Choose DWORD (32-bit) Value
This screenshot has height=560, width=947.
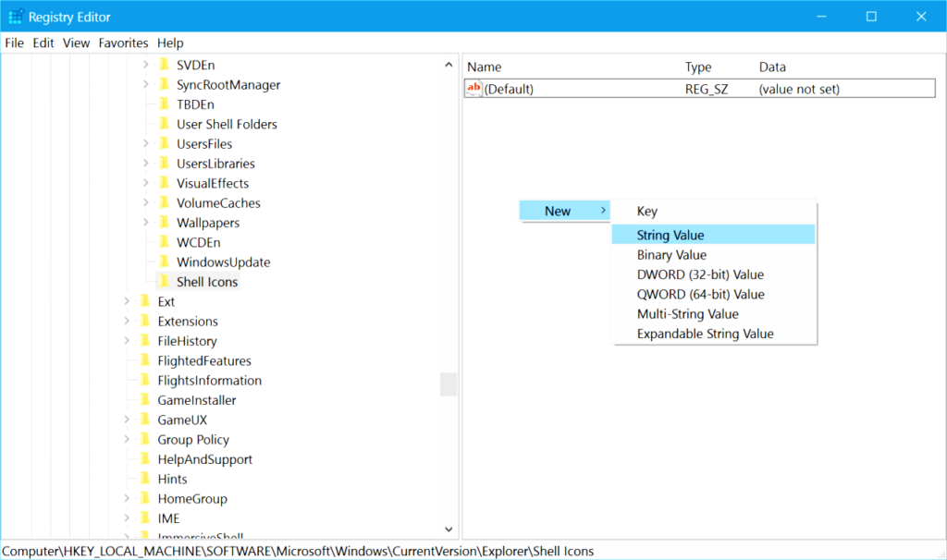(713, 274)
